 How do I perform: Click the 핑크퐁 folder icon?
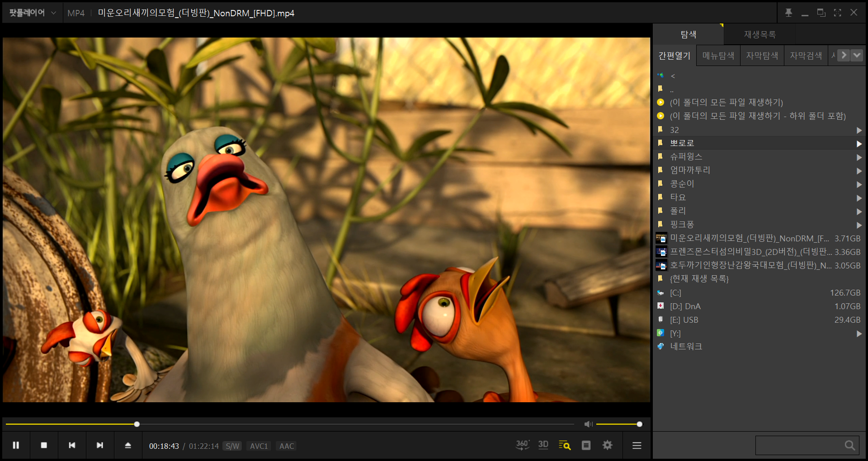click(660, 224)
